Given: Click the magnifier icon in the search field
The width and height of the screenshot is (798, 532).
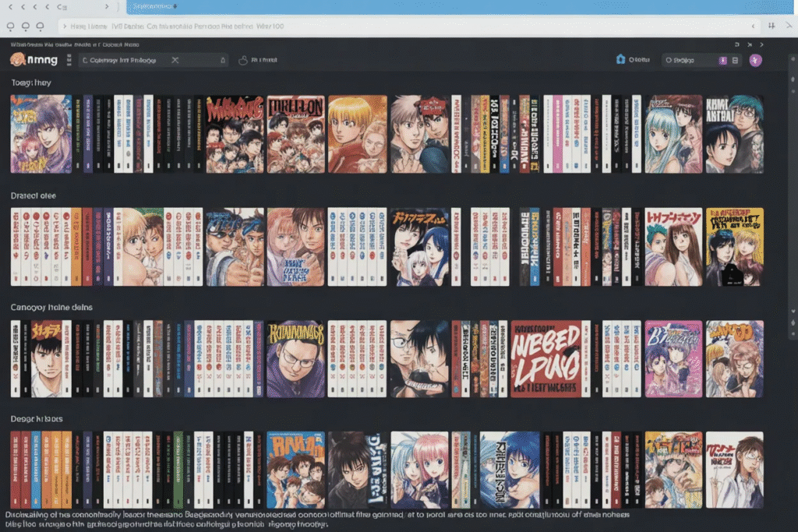Looking at the screenshot, I should [x=83, y=60].
